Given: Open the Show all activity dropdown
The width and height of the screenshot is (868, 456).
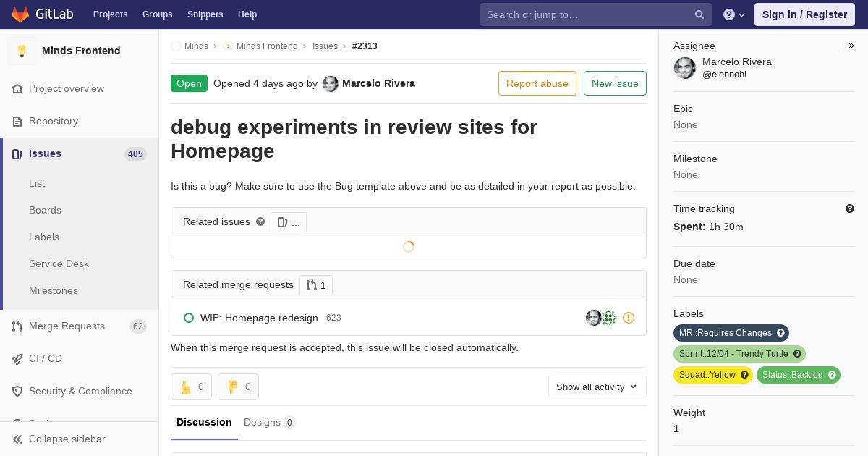Looking at the screenshot, I should (597, 387).
